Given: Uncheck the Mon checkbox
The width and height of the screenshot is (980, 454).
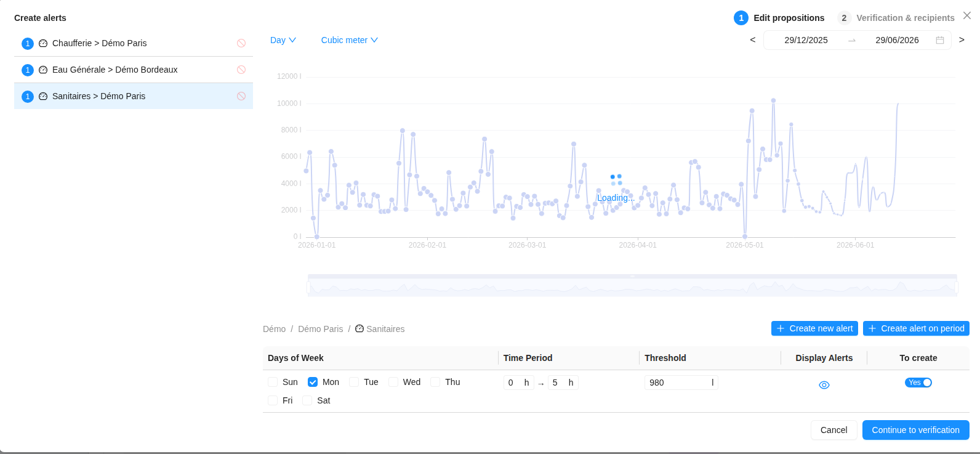Looking at the screenshot, I should (x=313, y=382).
